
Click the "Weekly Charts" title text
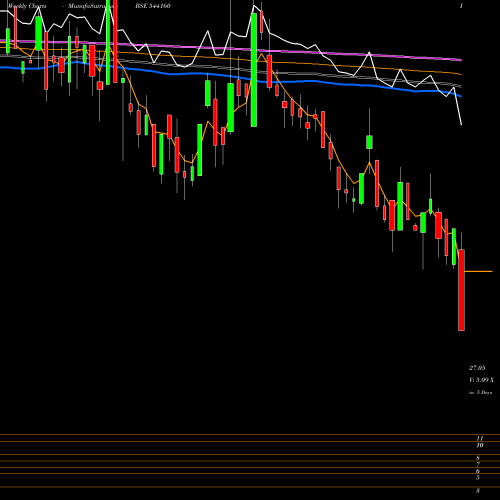(x=28, y=6)
